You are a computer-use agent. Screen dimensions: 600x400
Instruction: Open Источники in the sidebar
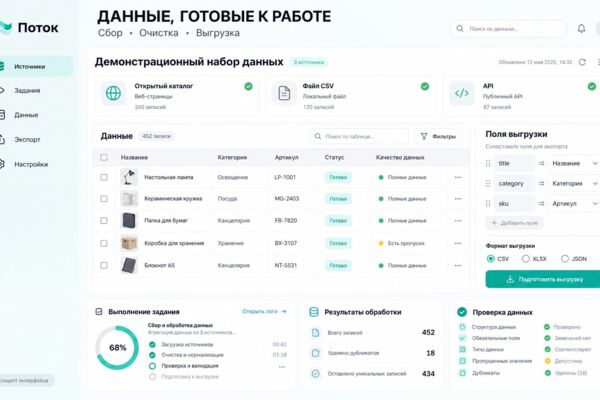[x=35, y=67]
